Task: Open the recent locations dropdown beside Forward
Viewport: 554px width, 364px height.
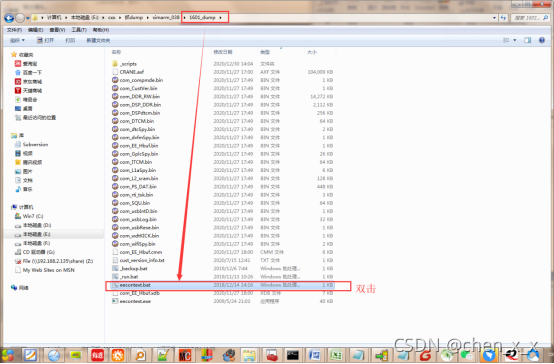Action: point(28,18)
